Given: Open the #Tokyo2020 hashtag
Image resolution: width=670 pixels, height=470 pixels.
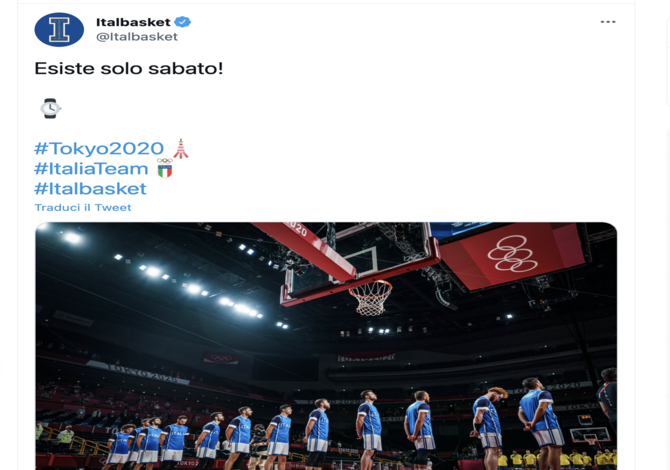Looking at the screenshot, I should 99,148.
